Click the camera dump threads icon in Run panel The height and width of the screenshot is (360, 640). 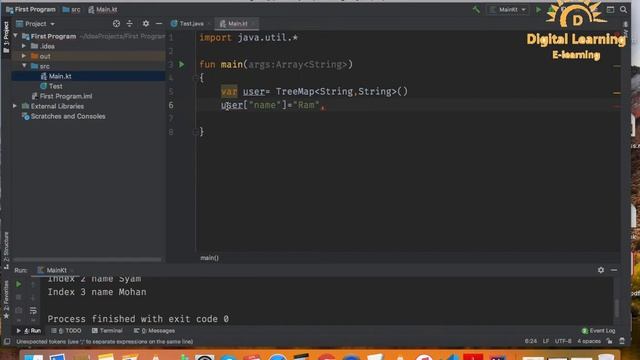[x=18, y=311]
